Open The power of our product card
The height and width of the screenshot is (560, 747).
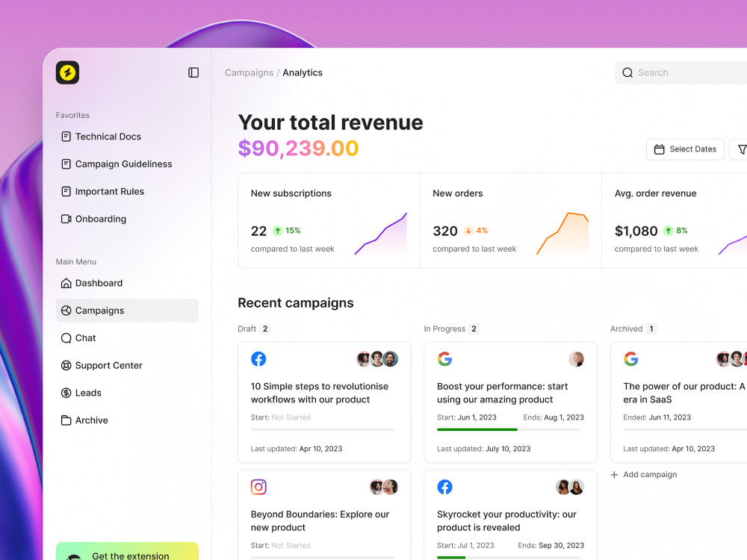click(x=679, y=402)
